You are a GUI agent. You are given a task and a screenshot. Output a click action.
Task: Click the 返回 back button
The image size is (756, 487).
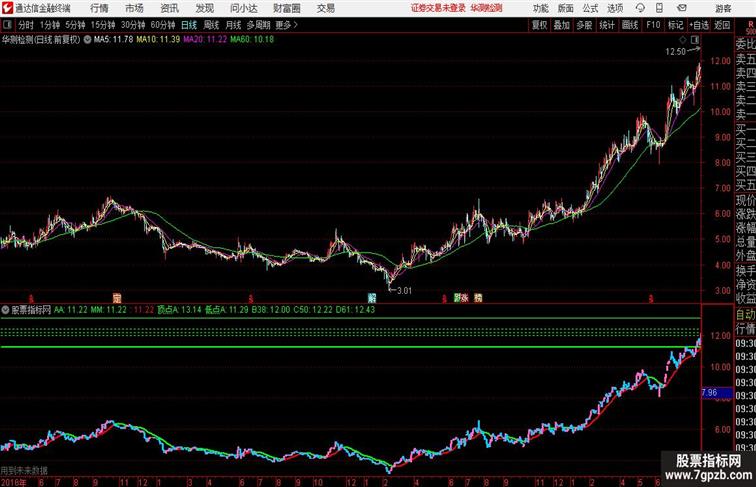722,25
